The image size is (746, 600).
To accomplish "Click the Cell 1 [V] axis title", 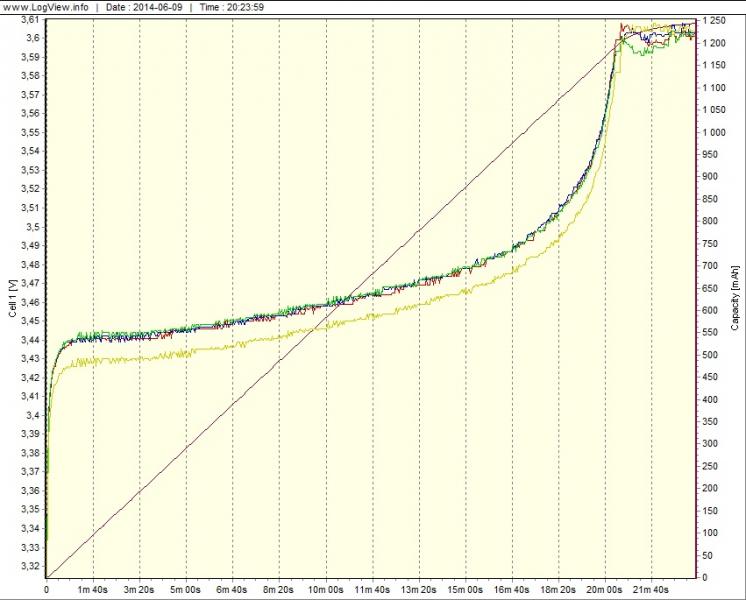I will [12, 297].
